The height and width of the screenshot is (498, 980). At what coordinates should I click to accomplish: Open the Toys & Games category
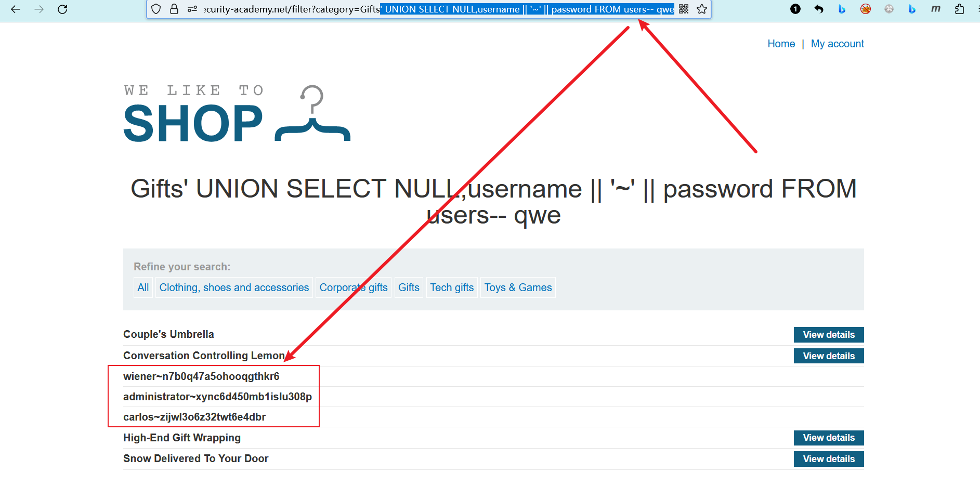click(518, 287)
